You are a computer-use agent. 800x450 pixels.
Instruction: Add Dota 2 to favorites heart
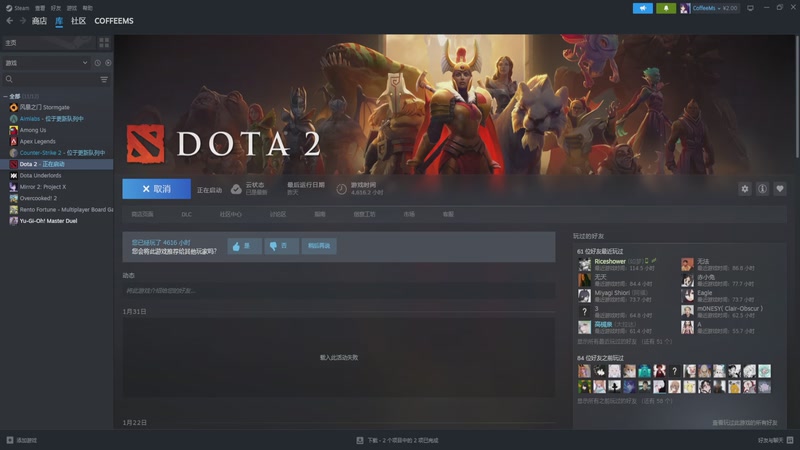780,189
